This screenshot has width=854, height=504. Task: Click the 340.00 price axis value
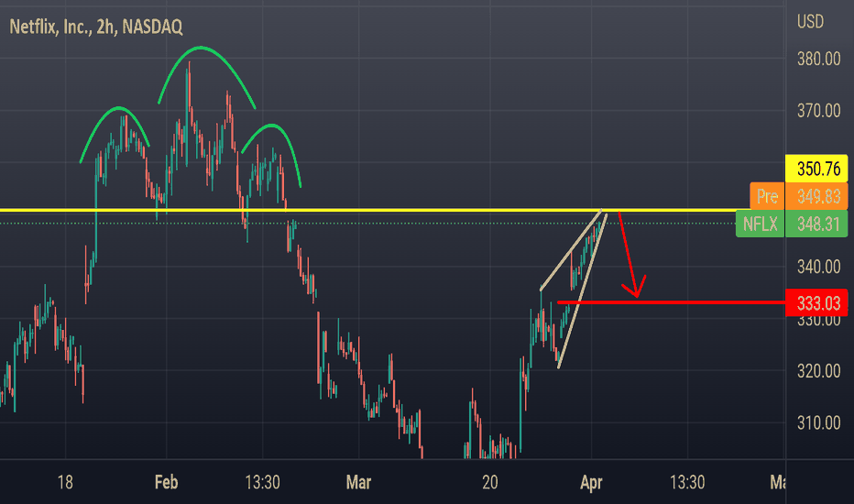[818, 267]
